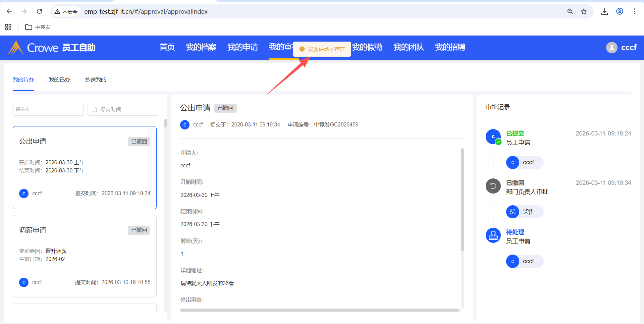Click the 公出申请 detail title

[x=195, y=108]
